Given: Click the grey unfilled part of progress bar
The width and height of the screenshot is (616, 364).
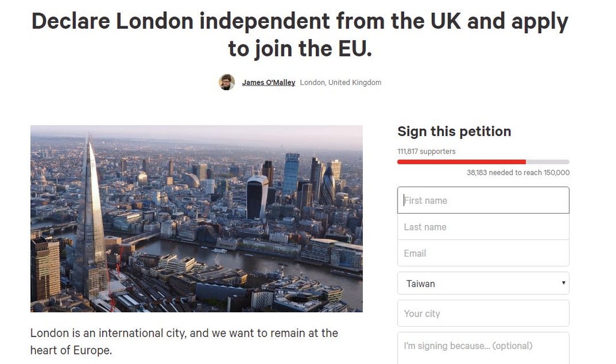Looking at the screenshot, I should pos(547,162).
